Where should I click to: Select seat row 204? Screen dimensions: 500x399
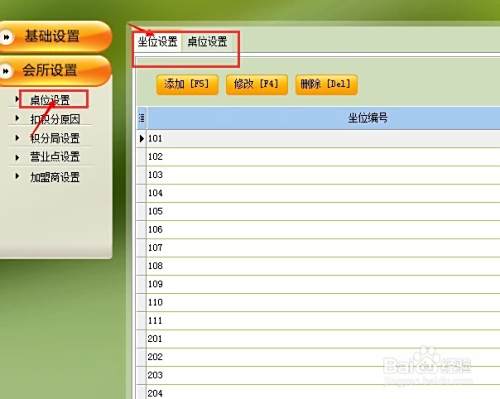[318, 392]
